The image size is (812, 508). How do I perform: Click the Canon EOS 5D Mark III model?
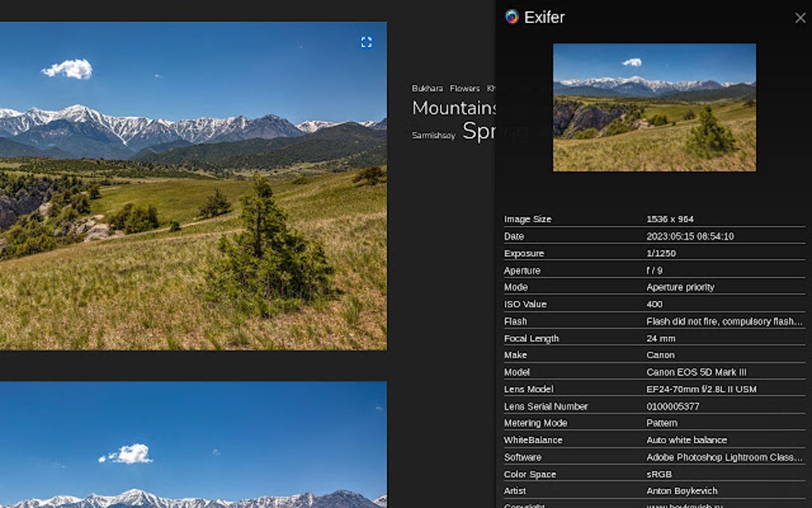tap(698, 372)
